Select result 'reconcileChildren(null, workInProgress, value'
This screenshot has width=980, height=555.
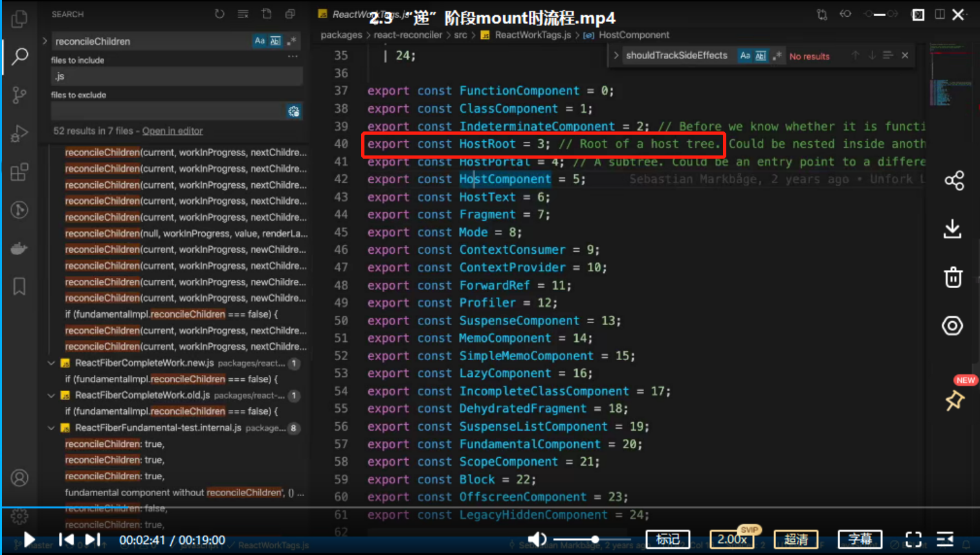(186, 233)
